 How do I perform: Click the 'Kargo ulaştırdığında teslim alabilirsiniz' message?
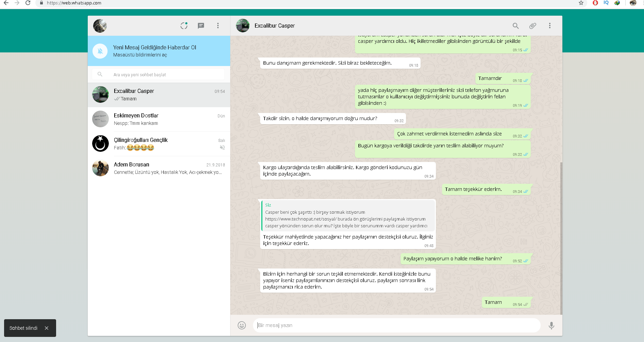(348, 171)
